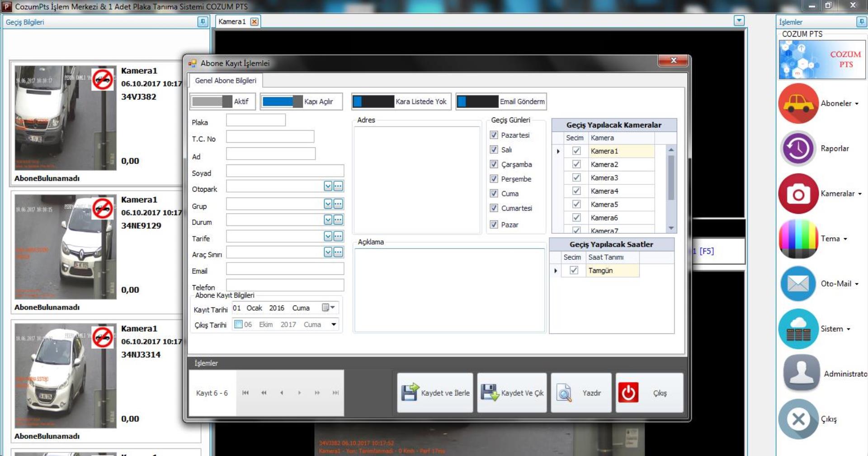Image resolution: width=868 pixels, height=456 pixels.
Task: Click into the Plaka input field
Action: point(256,120)
